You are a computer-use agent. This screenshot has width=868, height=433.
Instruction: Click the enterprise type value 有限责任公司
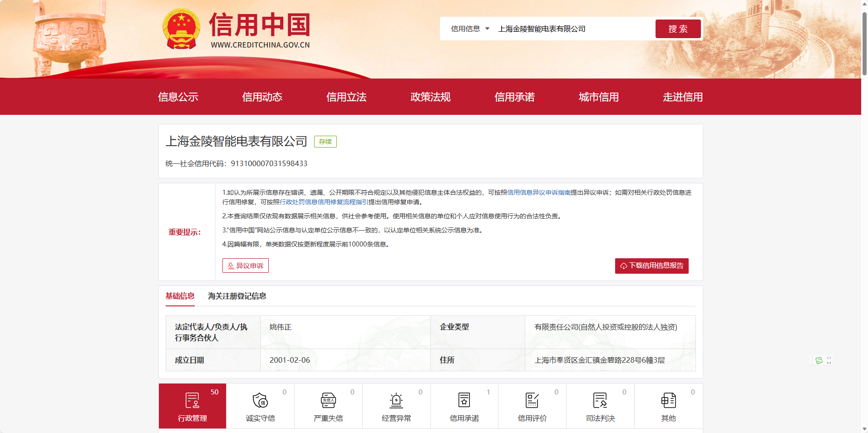606,327
